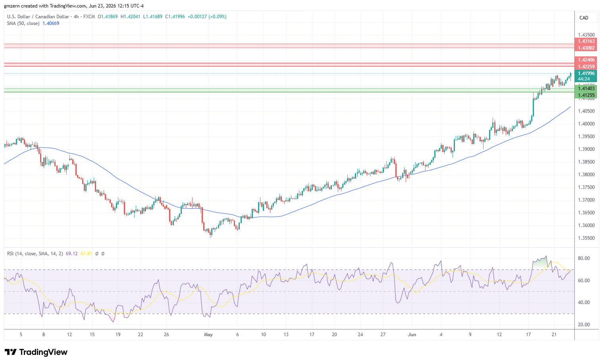This screenshot has width=603, height=364.
Task: Click the 4h timeframe in the chart title
Action: point(76,17)
